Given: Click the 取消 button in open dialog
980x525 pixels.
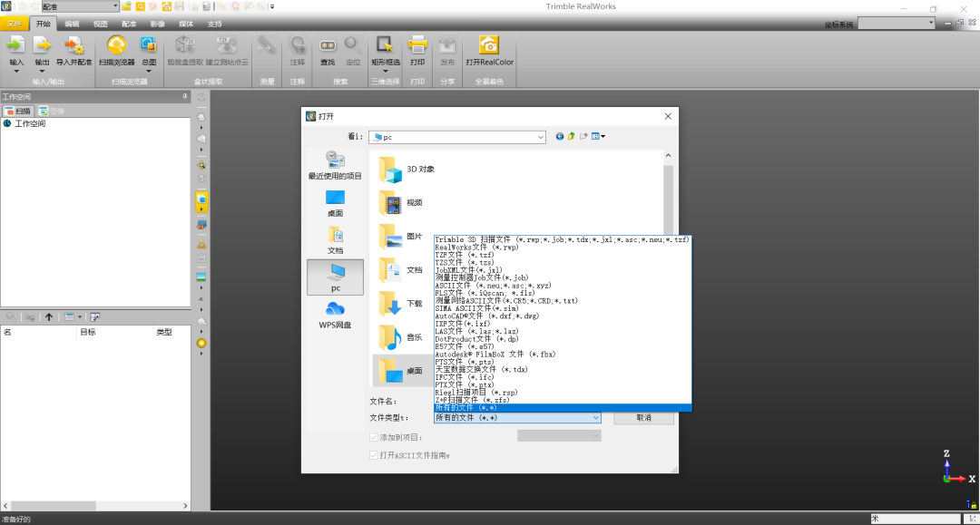Looking at the screenshot, I should tap(643, 418).
